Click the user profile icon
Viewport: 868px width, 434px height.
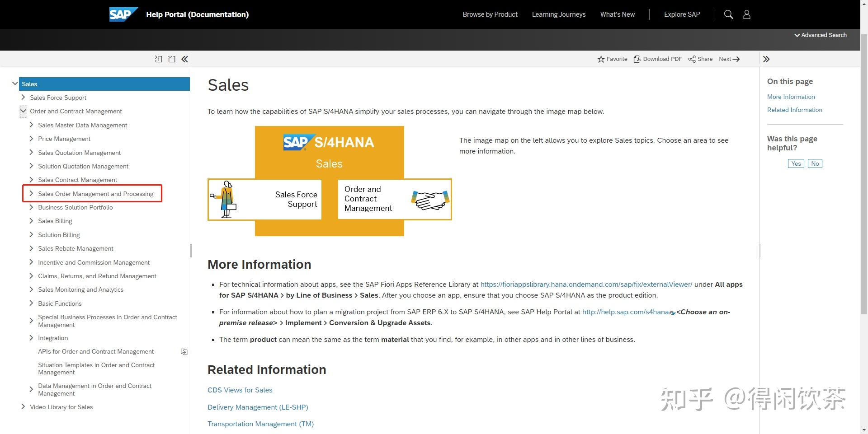(746, 14)
